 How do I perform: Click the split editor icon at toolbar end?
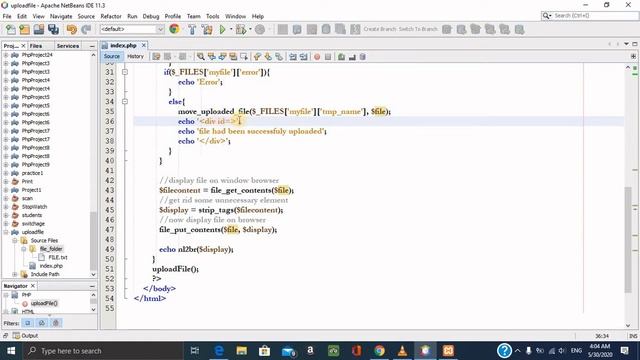click(x=633, y=56)
